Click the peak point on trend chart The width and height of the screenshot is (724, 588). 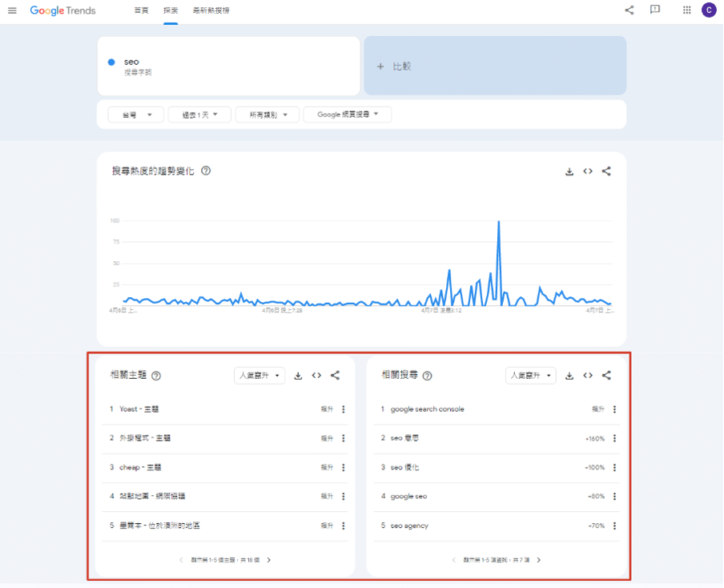point(499,222)
